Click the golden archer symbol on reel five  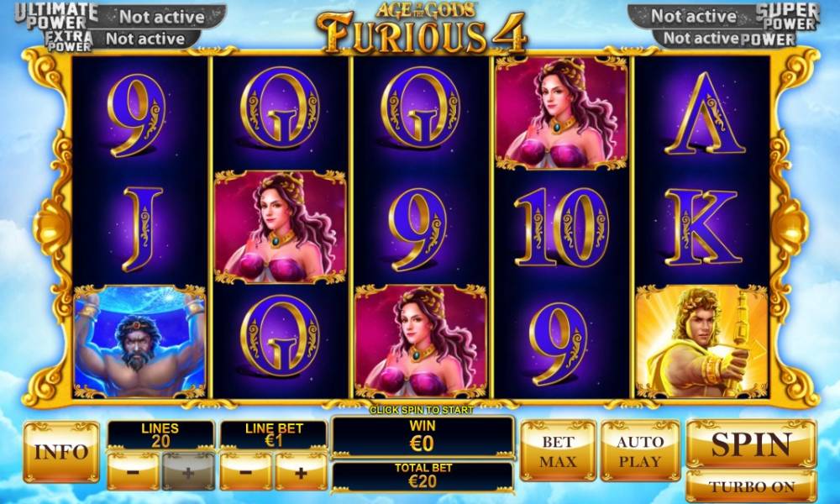(701, 342)
